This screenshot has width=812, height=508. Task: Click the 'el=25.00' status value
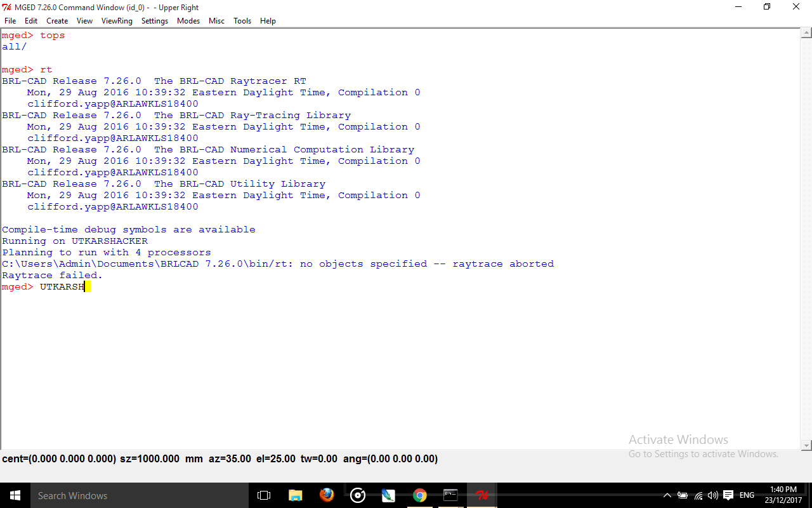[x=275, y=458]
